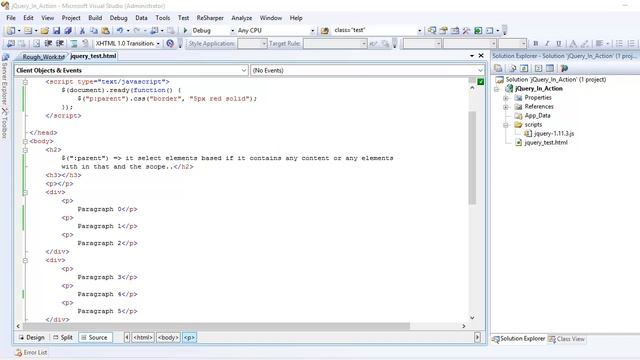Click the green analysis status indicator
Viewport: 640px width, 360px height.
point(481,82)
